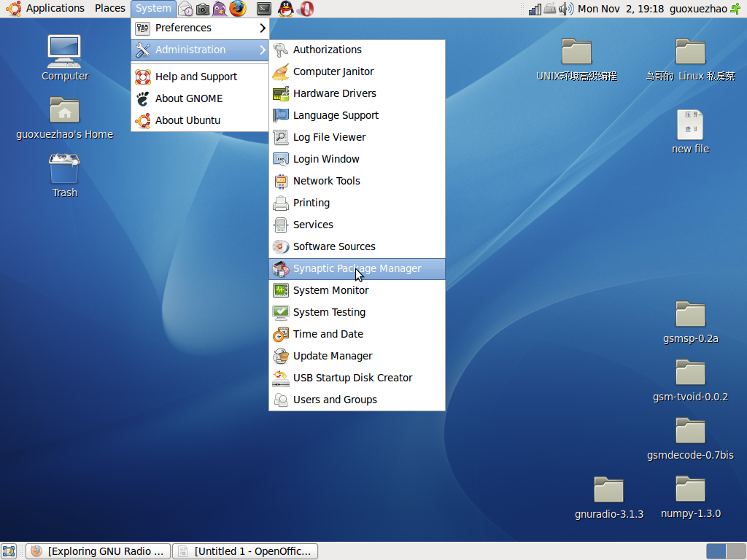The width and height of the screenshot is (747, 560).
Task: Switch to the first workspace
Action: pyautogui.click(x=716, y=551)
